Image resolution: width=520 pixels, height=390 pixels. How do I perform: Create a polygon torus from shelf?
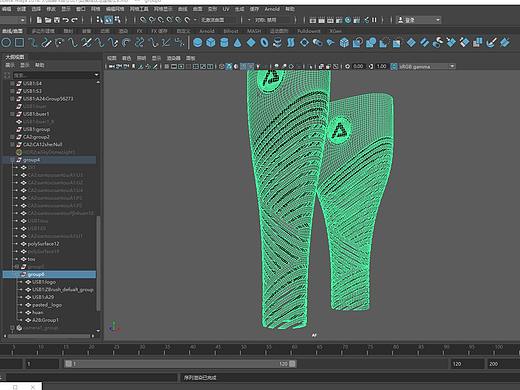[264, 43]
